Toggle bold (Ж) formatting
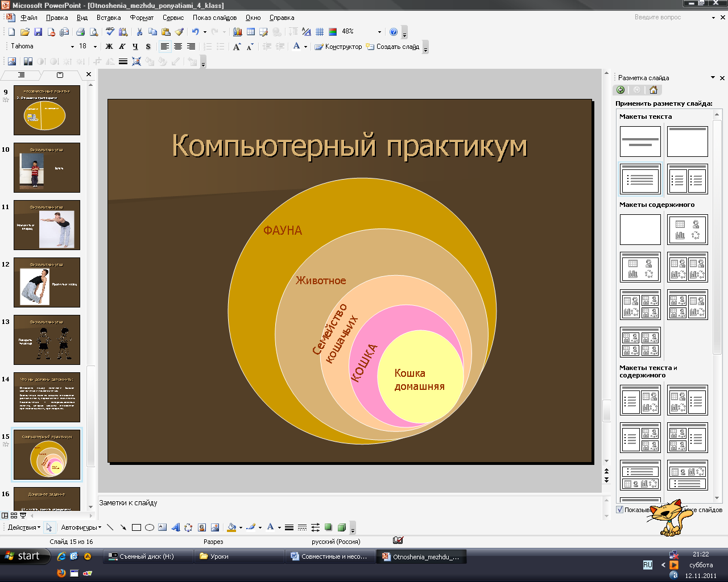Screen dimensions: 728x582 coord(109,47)
